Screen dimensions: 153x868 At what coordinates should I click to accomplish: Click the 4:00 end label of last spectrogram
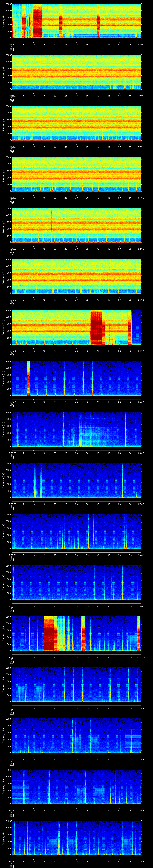pyautogui.click(x=141, y=861)
